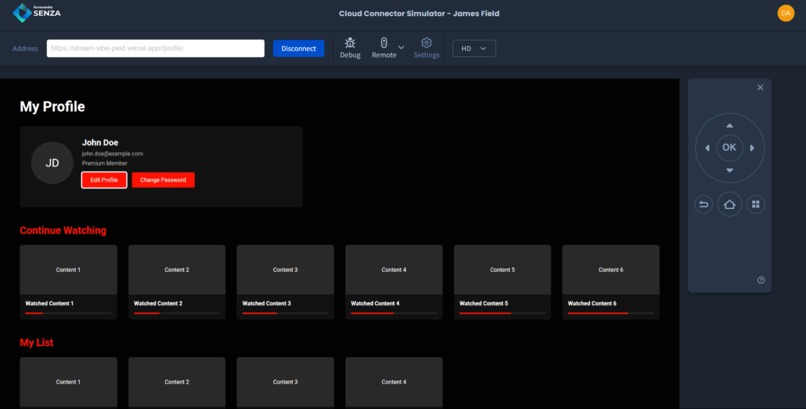Click the remote Right arrow

coord(752,148)
